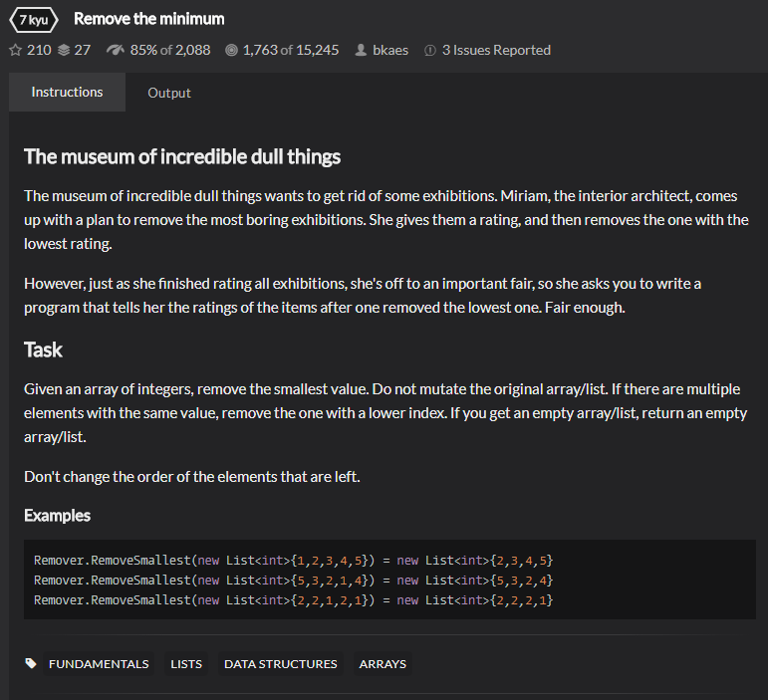
Task: Click inside the Examples code block
Action: pyautogui.click(x=388, y=580)
